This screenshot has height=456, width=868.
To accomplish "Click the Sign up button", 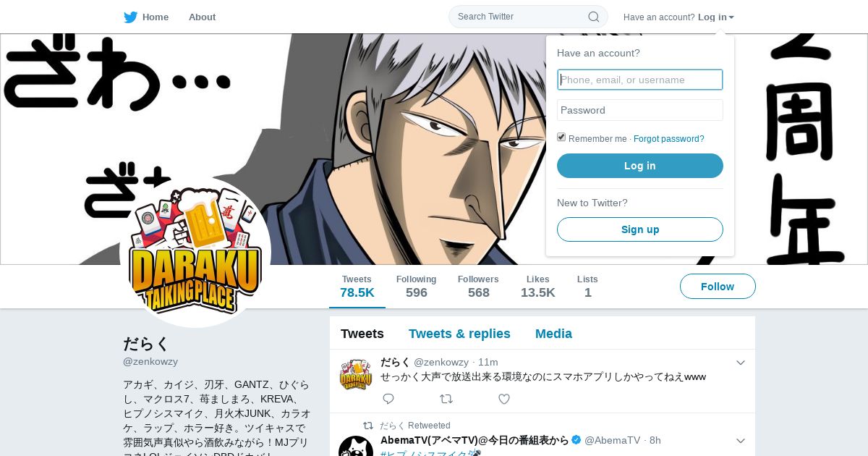I will (640, 229).
